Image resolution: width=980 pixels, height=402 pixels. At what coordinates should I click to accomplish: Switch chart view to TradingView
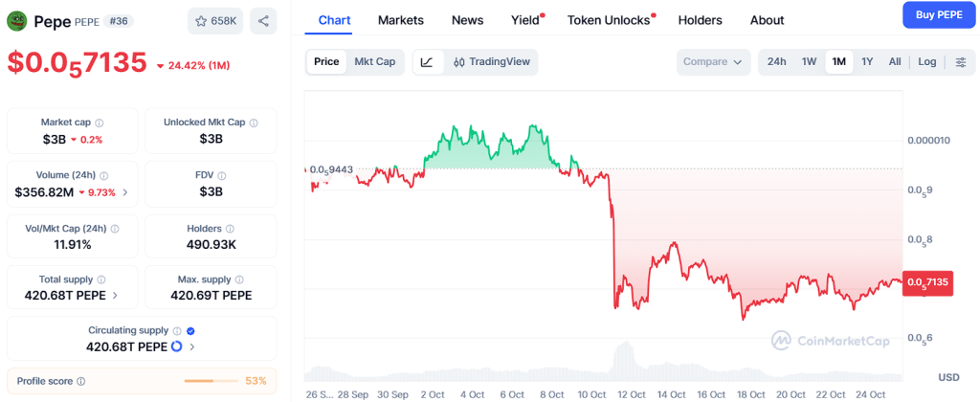tap(491, 62)
